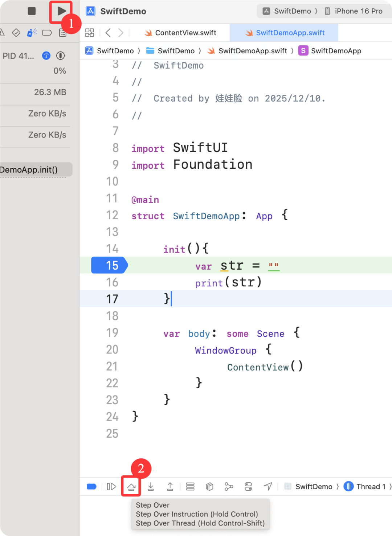The height and width of the screenshot is (536, 392).
Task: Click the Stop button to end debugging
Action: pos(31,11)
